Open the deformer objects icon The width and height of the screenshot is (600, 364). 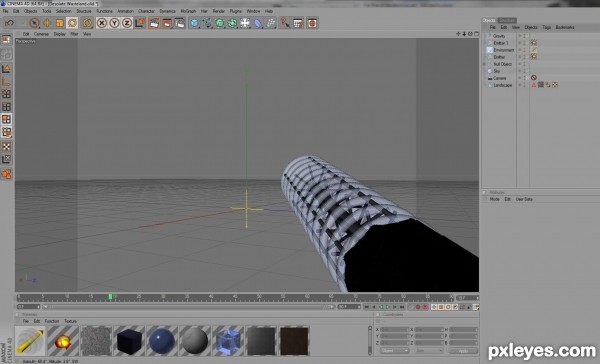click(x=258, y=23)
